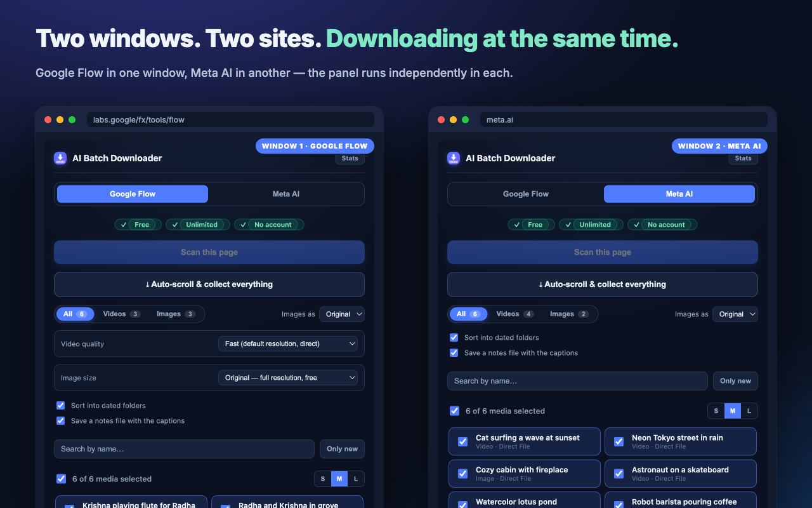
Task: Toggle Sort into dated folders in meta.ai window
Action: tap(454, 338)
